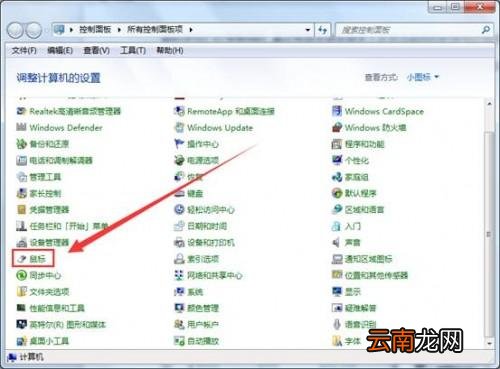Open 备份和还原 (Backup and Restore) icon
The width and height of the screenshot is (500, 369).
pos(22,144)
